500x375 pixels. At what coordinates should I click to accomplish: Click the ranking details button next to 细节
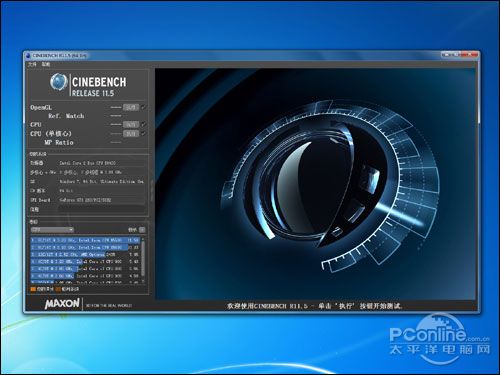pos(142,230)
